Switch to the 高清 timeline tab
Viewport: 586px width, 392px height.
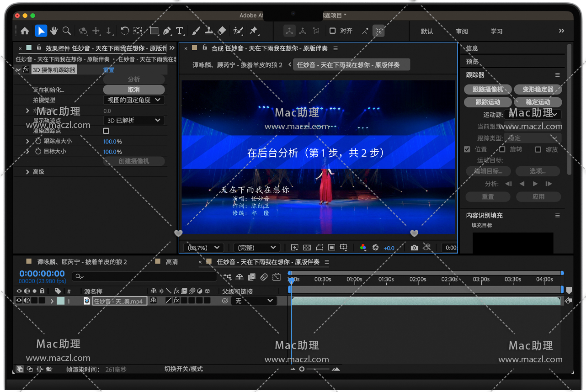(x=172, y=262)
